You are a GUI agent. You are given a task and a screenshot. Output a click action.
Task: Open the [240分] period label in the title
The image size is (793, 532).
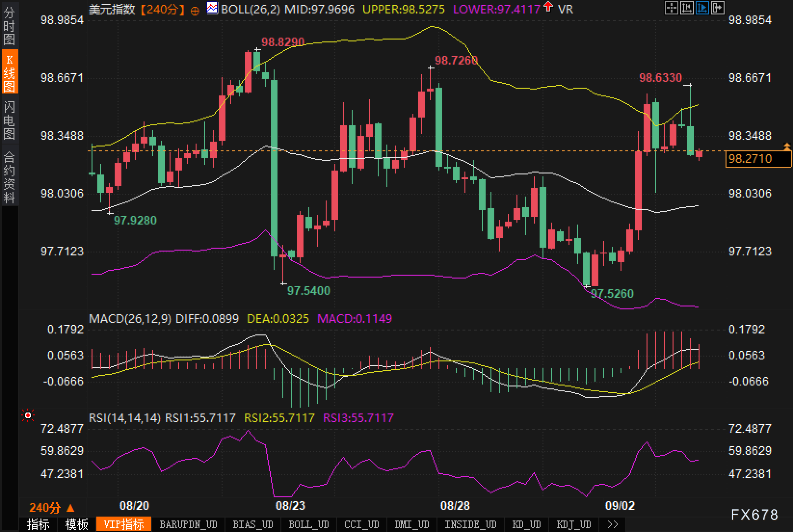162,9
